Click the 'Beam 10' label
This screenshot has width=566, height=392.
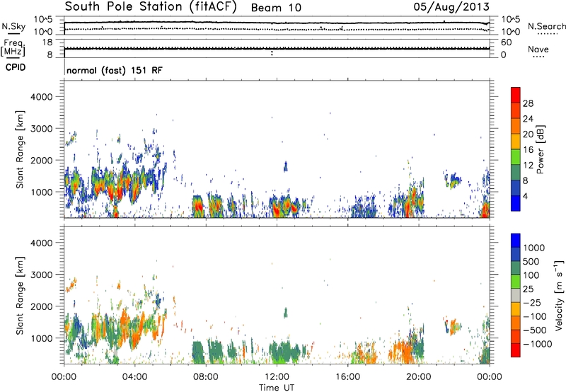(x=276, y=8)
